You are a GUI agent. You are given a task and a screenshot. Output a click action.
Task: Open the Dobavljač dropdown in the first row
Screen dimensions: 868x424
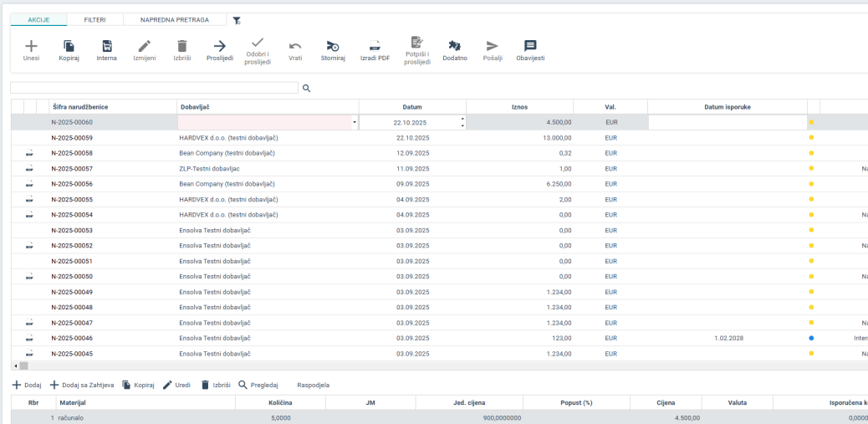click(355, 123)
